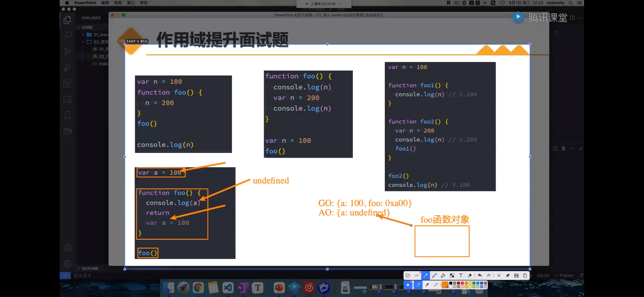Select the highlighter marker tool

[x=443, y=276]
